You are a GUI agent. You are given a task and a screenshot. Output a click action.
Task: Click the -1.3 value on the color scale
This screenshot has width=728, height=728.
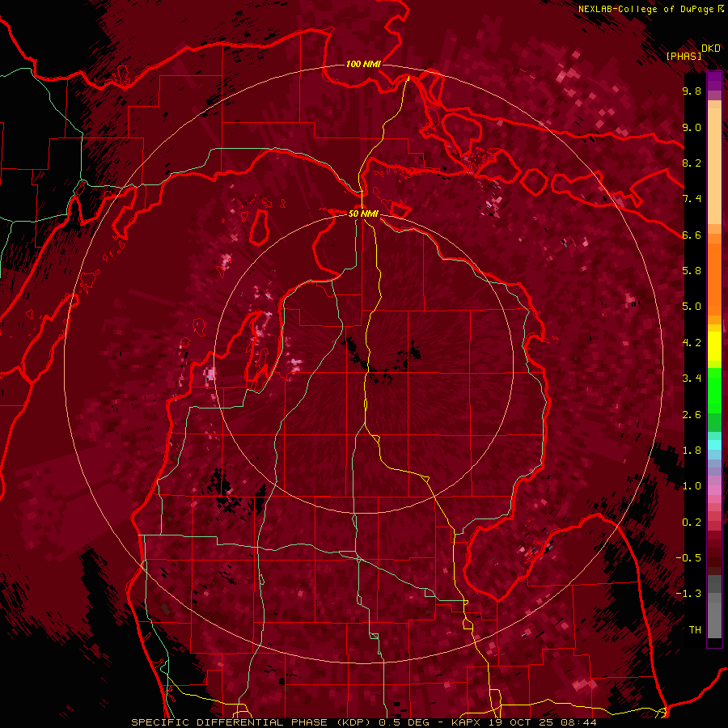point(688,594)
